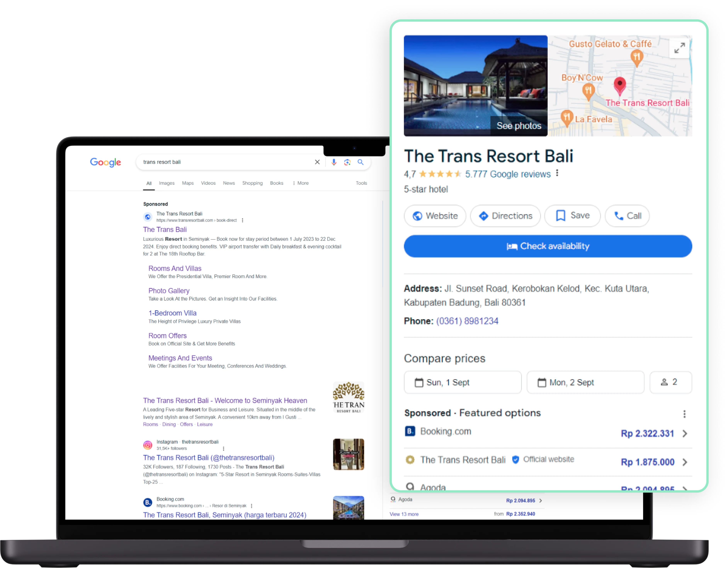Open Sponsored Featured options dots menu
728x568 pixels.
684,414
